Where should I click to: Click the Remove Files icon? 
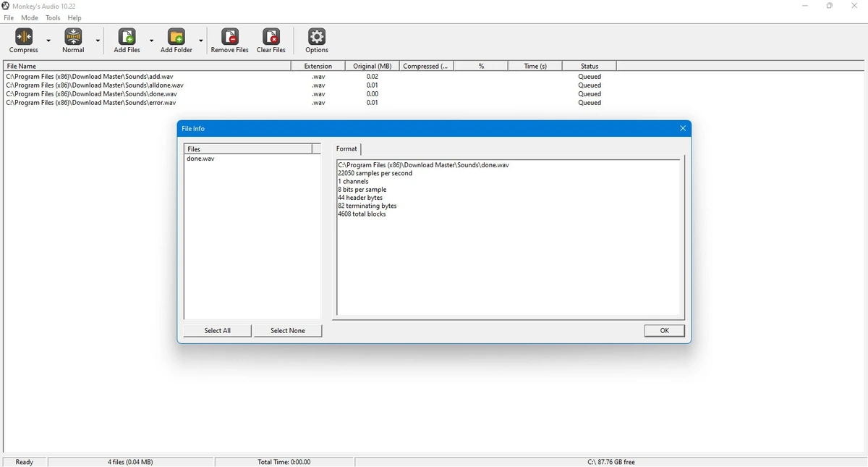pyautogui.click(x=230, y=36)
